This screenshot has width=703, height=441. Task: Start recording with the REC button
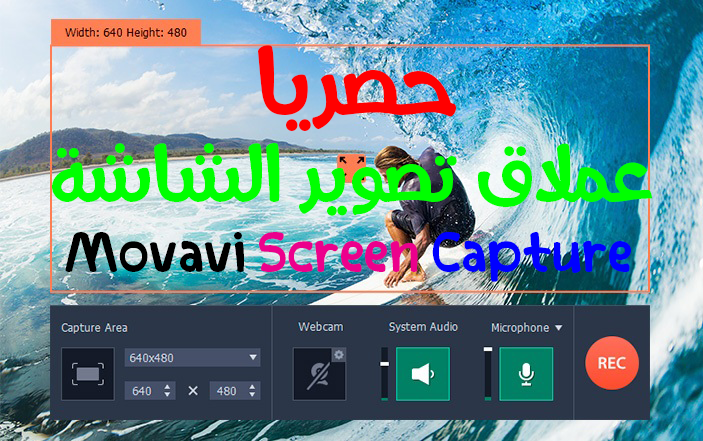[x=612, y=363]
